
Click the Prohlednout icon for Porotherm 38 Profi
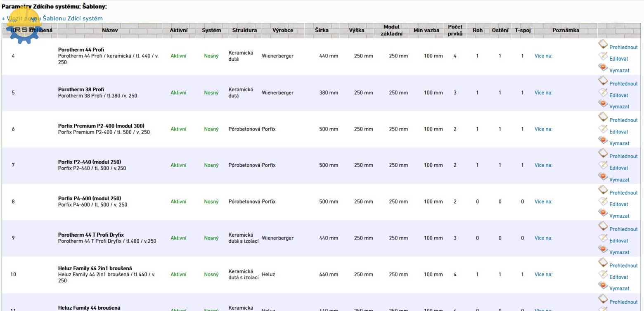point(603,81)
